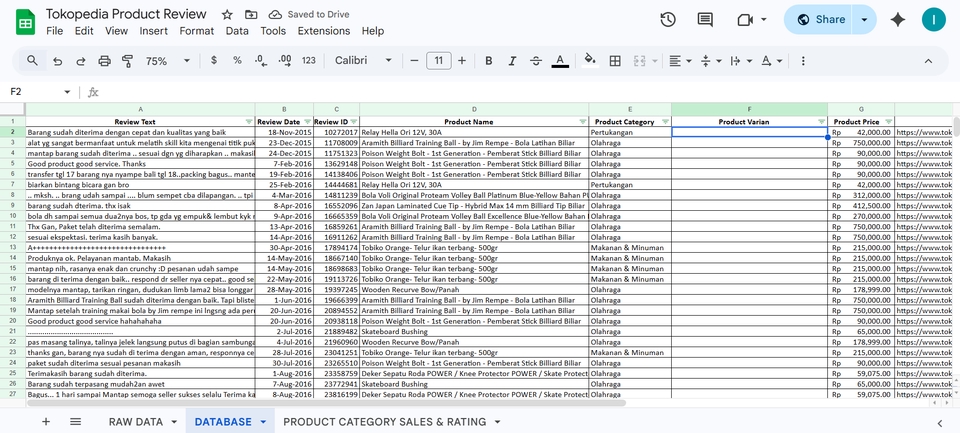Open the text color picker
The width and height of the screenshot is (960, 433).
pos(560,61)
